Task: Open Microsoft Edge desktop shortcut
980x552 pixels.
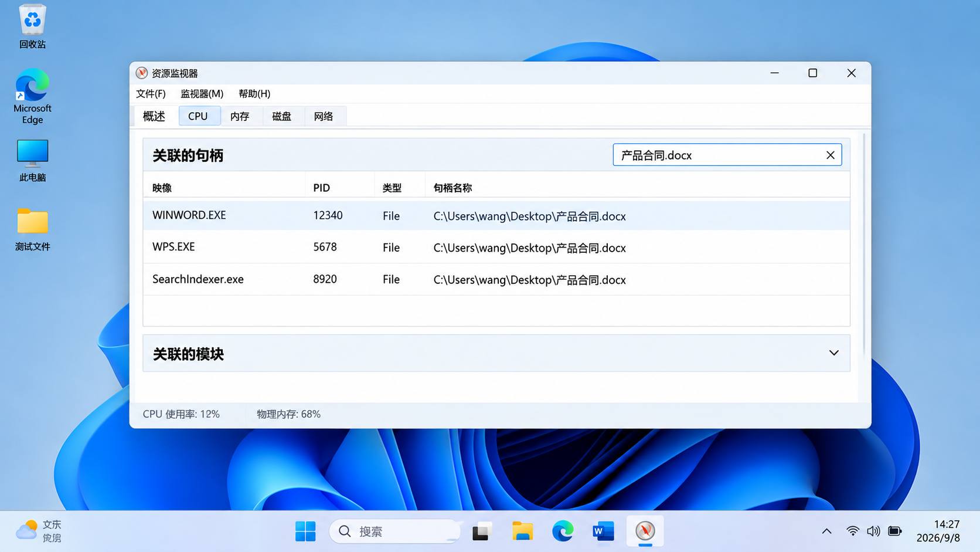Action: [32, 96]
